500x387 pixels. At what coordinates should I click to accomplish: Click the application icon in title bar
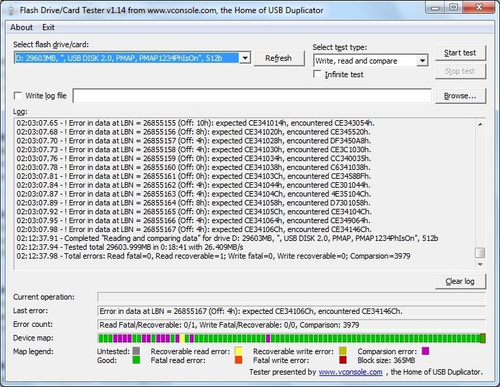click(10, 10)
